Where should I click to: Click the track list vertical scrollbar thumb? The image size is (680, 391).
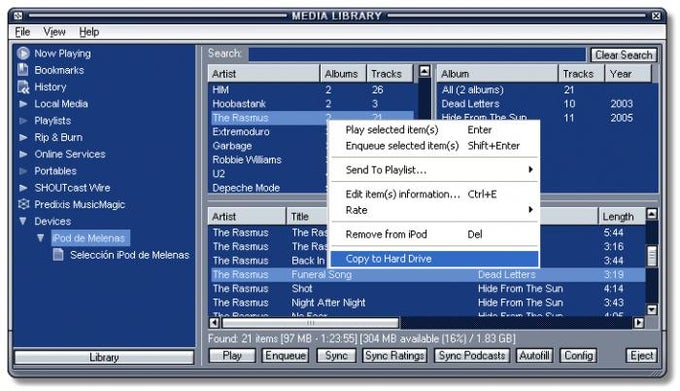tap(651, 255)
